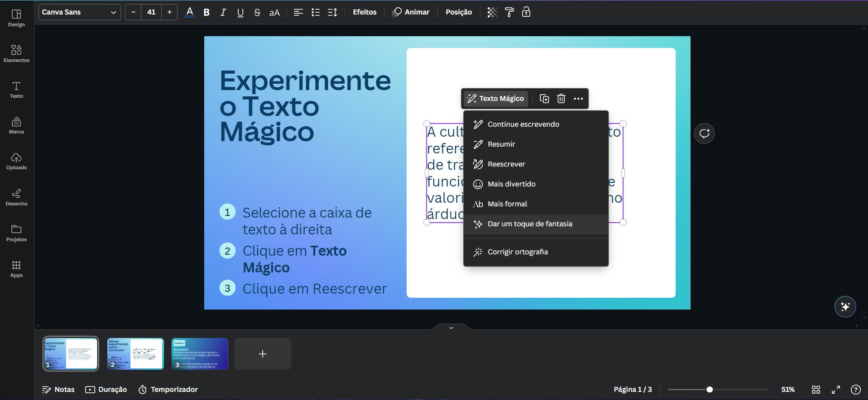Switch to grid view of pages
The height and width of the screenshot is (400, 868).
(816, 390)
